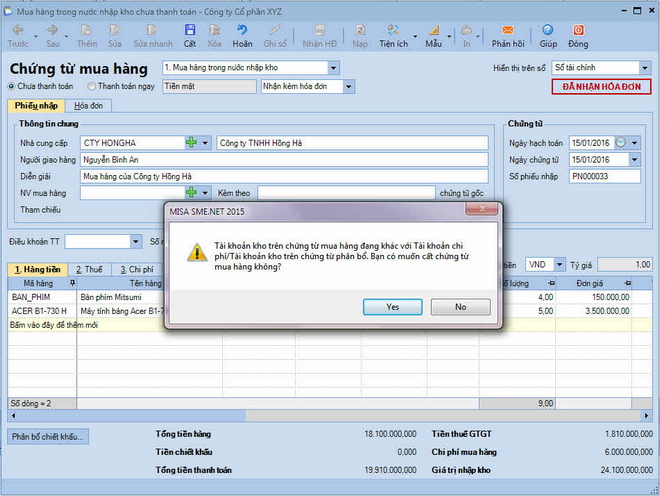Screen dimensions: 660x496
Task: Click Tỷ giá exchange rate field
Action: tap(625, 265)
